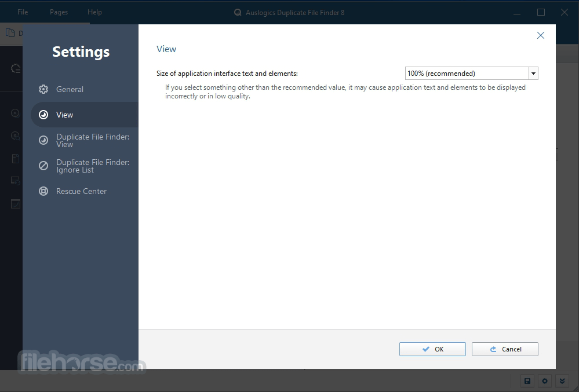
Task: Open the Help menu
Action: coord(94,12)
